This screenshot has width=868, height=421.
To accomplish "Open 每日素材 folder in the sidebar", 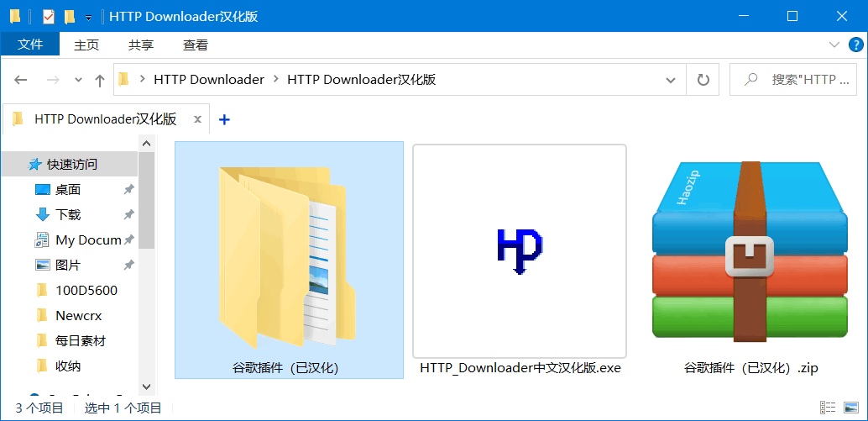I will [81, 340].
